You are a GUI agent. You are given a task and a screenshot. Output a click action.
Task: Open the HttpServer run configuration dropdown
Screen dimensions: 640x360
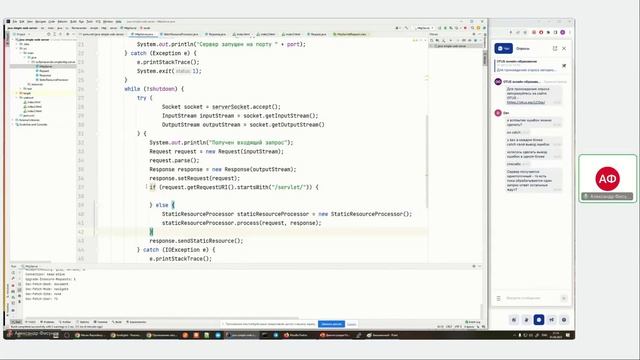424,28
